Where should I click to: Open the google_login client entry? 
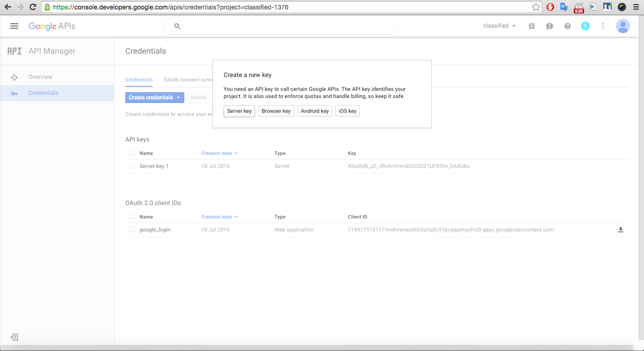pos(155,230)
